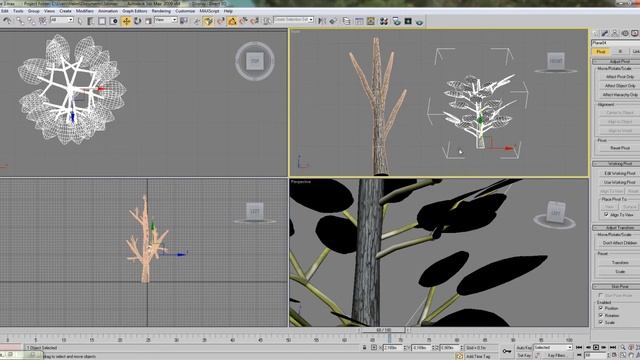Image resolution: width=640 pixels, height=360 pixels.
Task: Click the Reset Pivot button
Action: pyautogui.click(x=620, y=148)
